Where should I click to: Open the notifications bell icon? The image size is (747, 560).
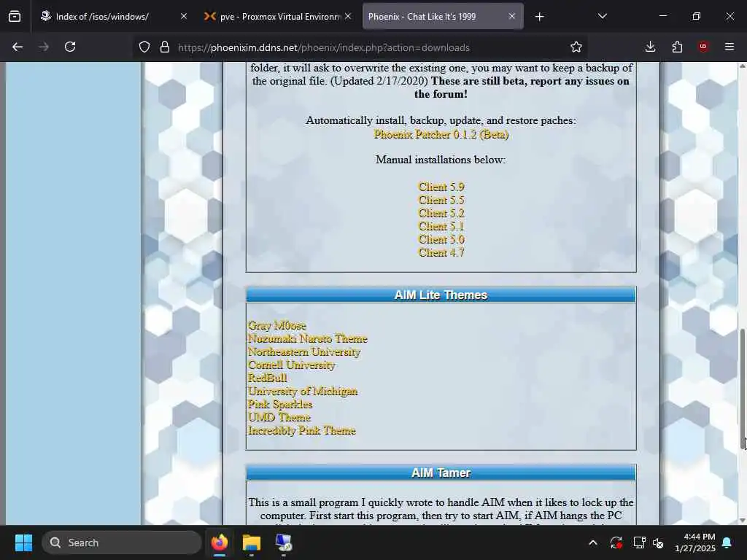(x=727, y=542)
